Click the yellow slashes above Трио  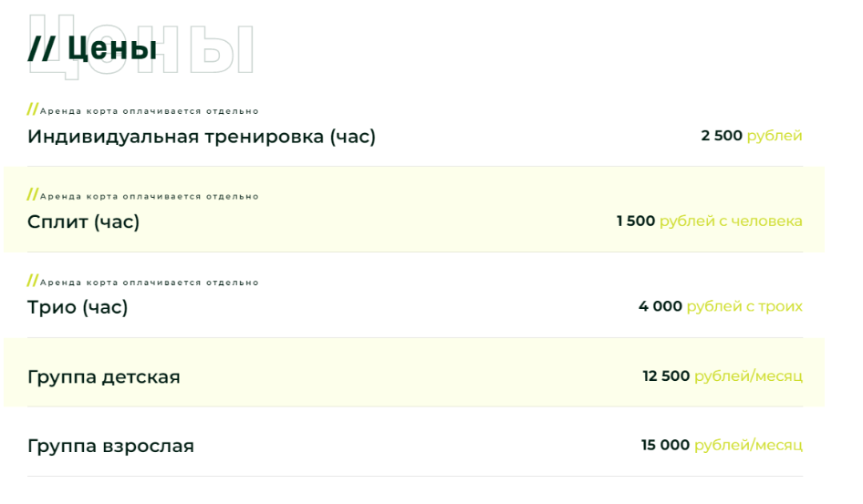tap(33, 281)
